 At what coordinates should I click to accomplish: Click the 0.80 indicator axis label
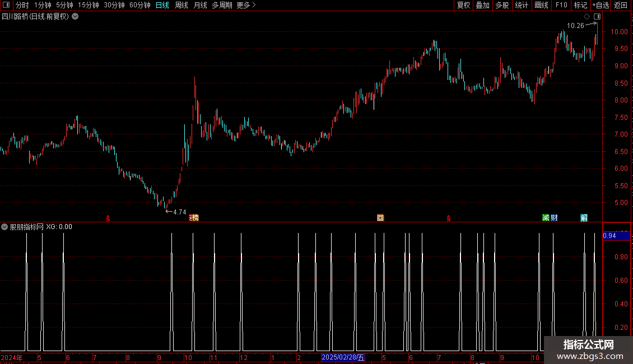click(621, 257)
